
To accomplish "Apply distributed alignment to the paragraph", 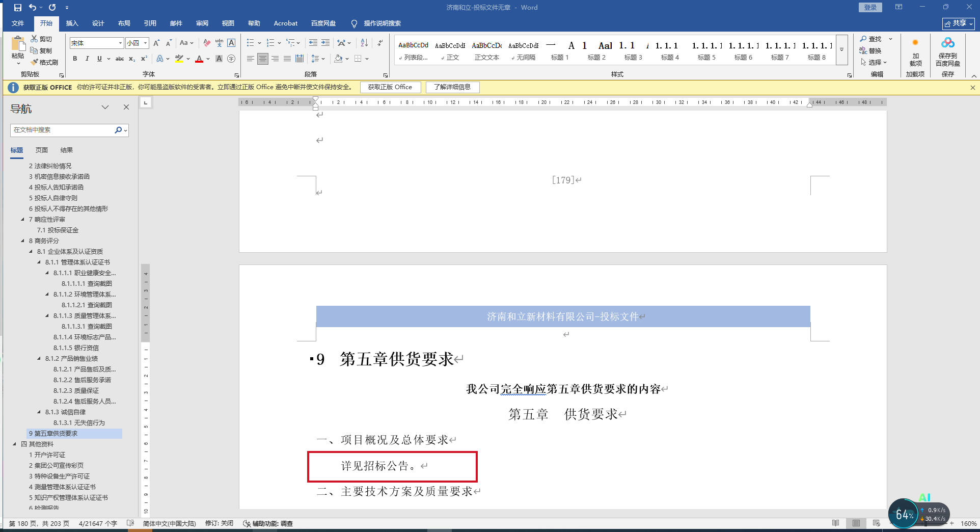I will [300, 59].
